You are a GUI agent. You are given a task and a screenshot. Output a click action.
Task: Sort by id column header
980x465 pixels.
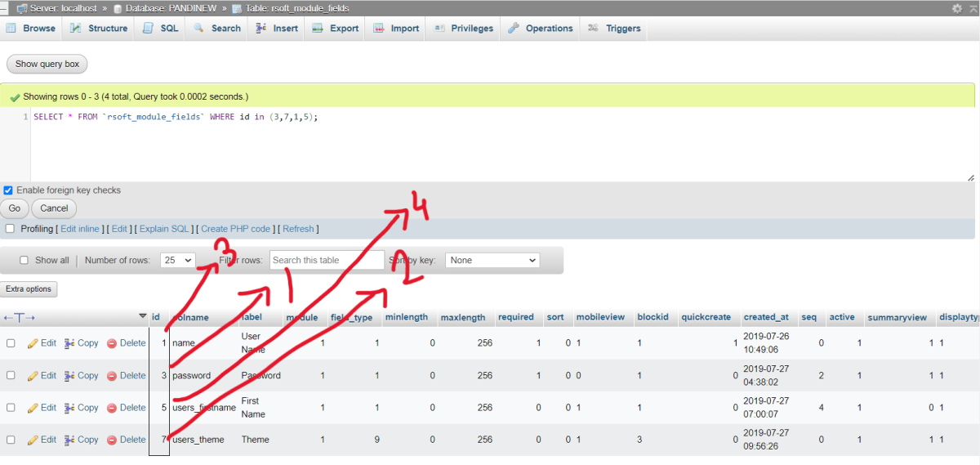[155, 317]
